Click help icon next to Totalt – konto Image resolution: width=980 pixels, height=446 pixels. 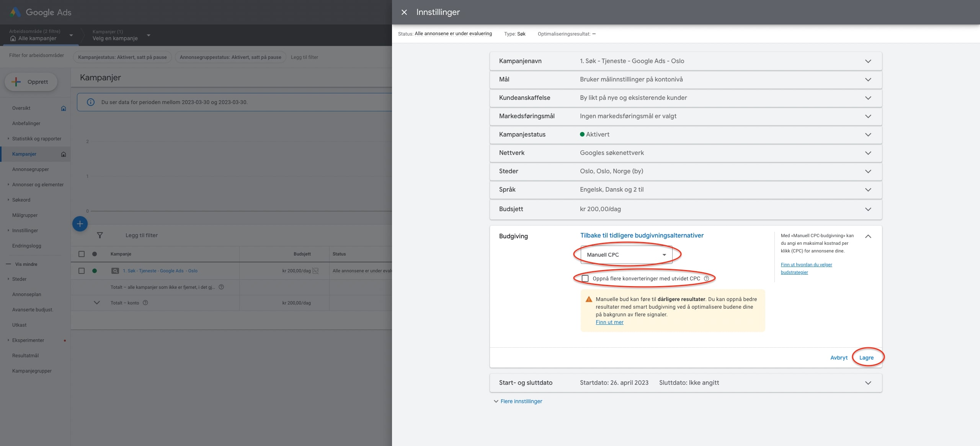145,303
